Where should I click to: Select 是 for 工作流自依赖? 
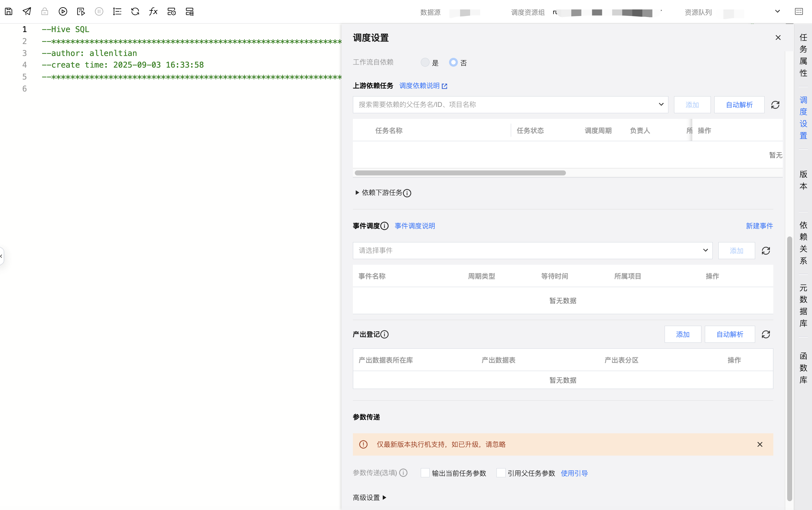[425, 62]
